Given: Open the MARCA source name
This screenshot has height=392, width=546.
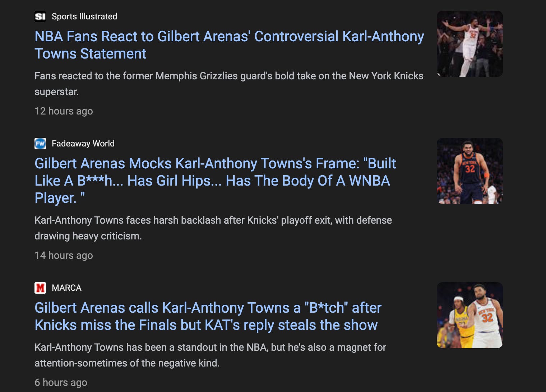Looking at the screenshot, I should pos(66,288).
